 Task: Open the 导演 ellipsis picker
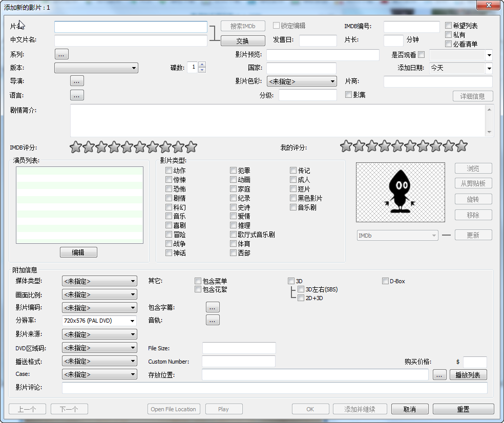click(x=77, y=81)
